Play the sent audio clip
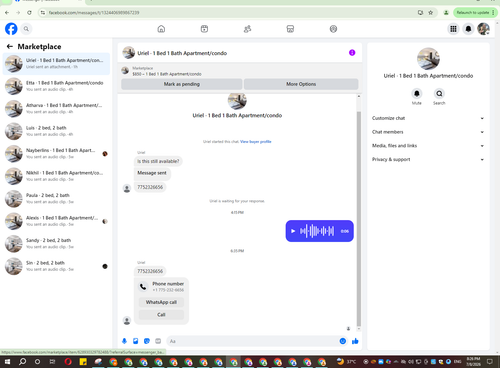This screenshot has width=500, height=368. (293, 231)
